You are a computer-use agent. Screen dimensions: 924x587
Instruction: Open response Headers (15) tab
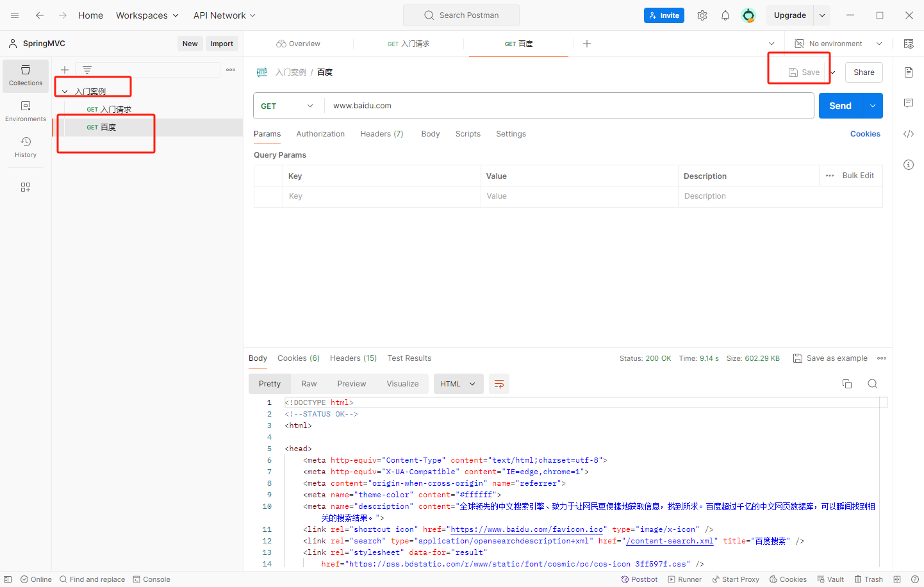coord(353,358)
